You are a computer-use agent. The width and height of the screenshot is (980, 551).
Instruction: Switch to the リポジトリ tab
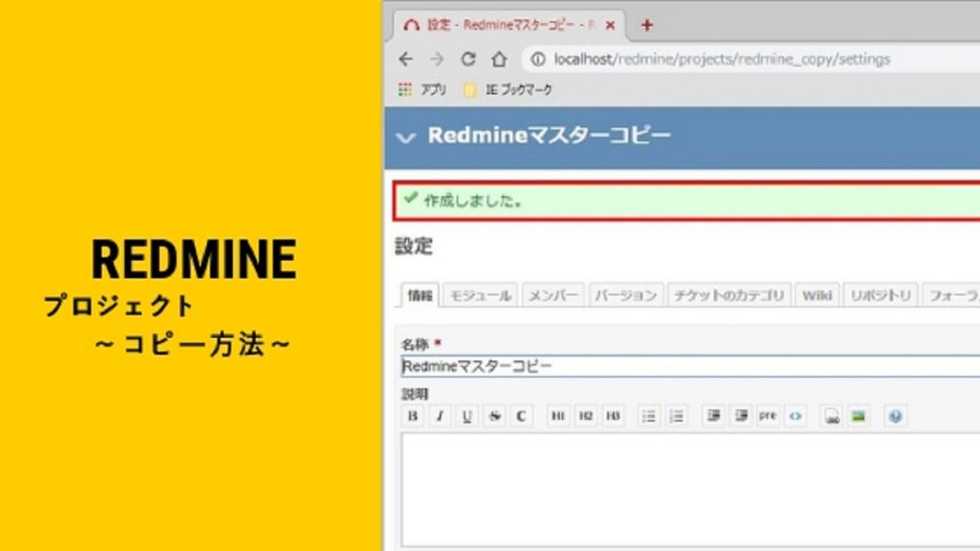pos(880,296)
